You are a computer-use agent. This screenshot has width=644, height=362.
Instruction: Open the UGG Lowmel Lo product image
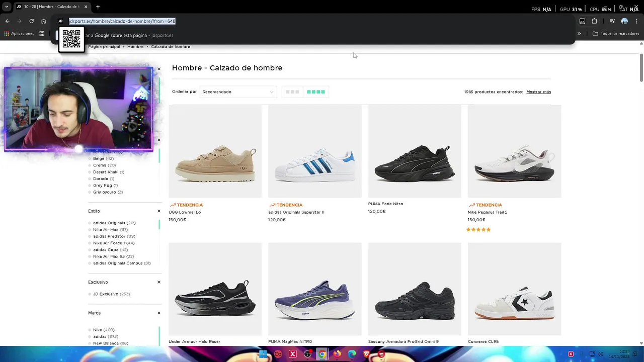[x=215, y=151]
